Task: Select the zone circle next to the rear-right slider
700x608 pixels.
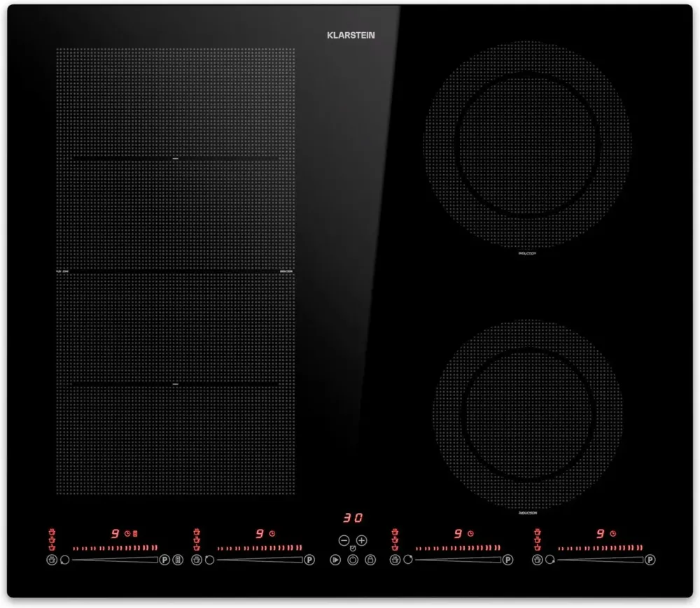Action: pyautogui.click(x=407, y=560)
